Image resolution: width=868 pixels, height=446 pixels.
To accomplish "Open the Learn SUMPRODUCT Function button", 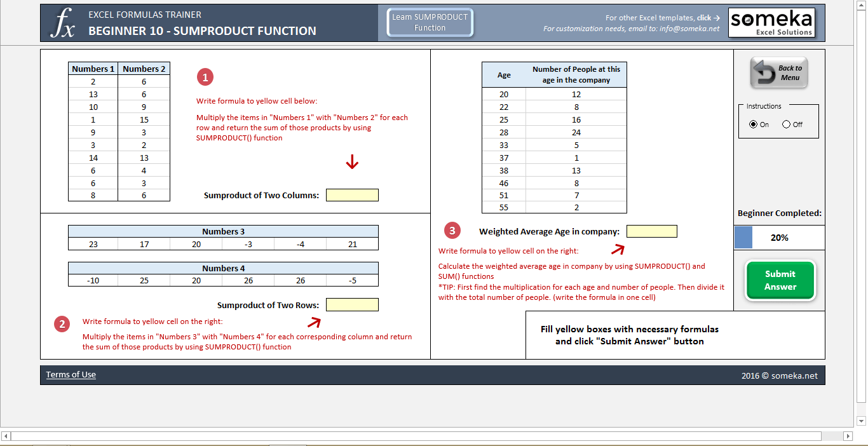I will [430, 22].
